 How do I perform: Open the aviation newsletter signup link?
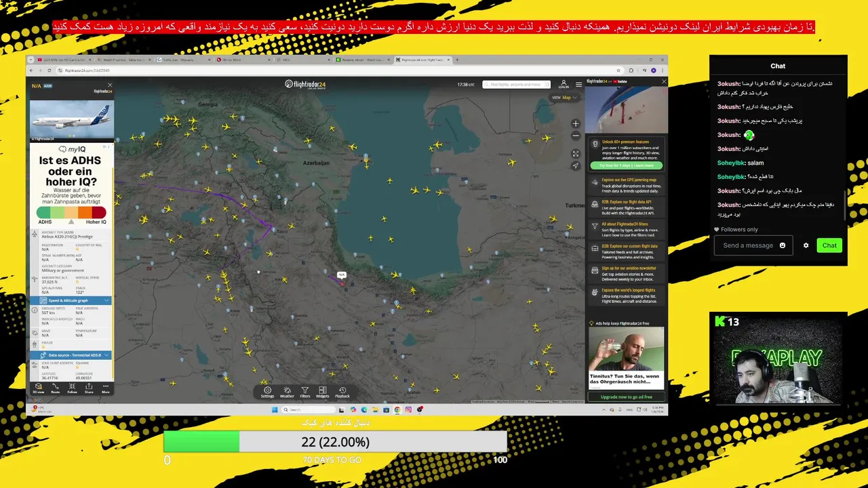click(x=625, y=272)
